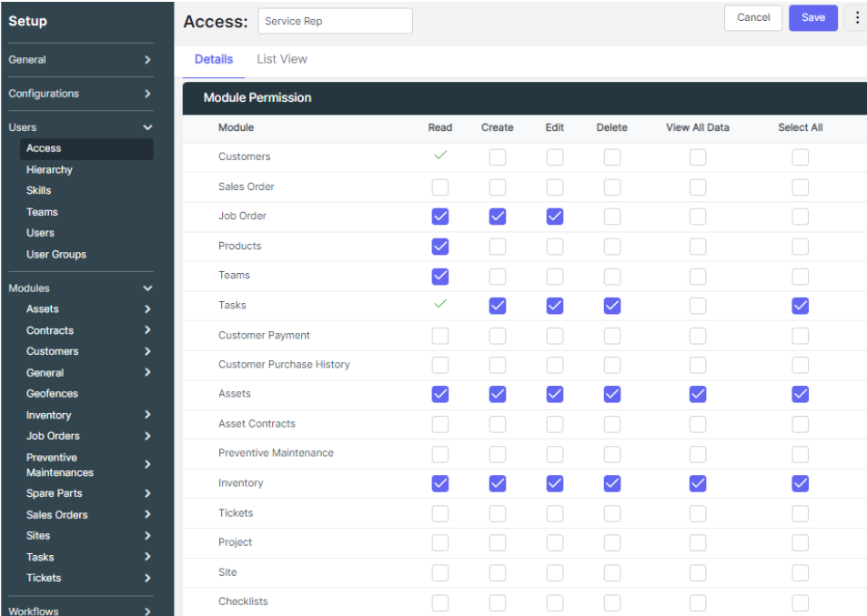The width and height of the screenshot is (867, 616).
Task: Click the Access name input field
Action: click(335, 21)
